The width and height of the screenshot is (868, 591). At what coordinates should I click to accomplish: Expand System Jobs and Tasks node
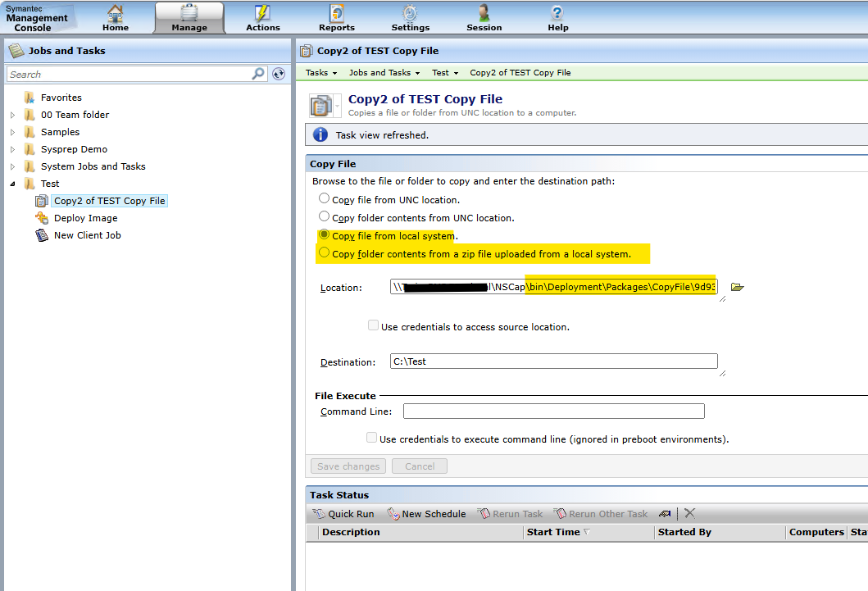point(13,166)
